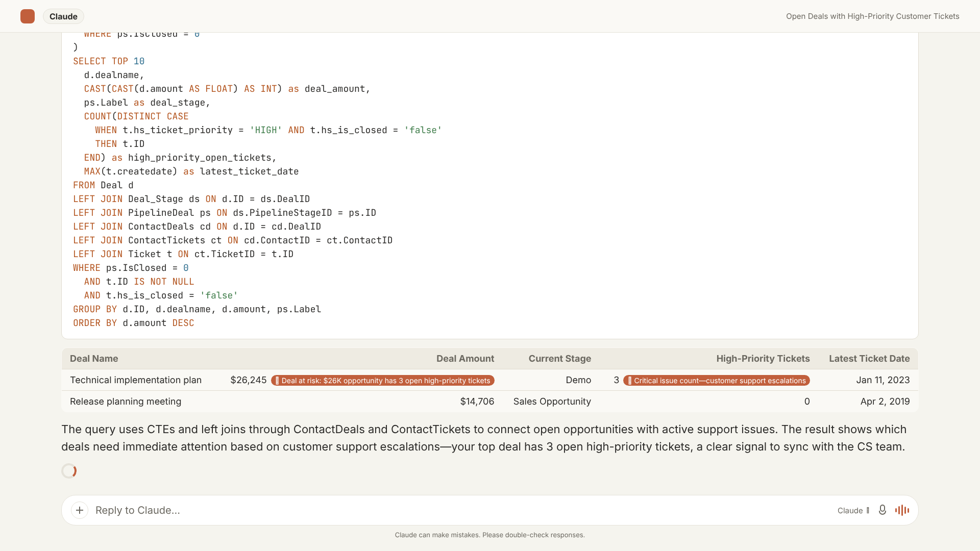Click the high-priority ticket count 3 value
The width and height of the screenshot is (980, 551).
(x=617, y=380)
